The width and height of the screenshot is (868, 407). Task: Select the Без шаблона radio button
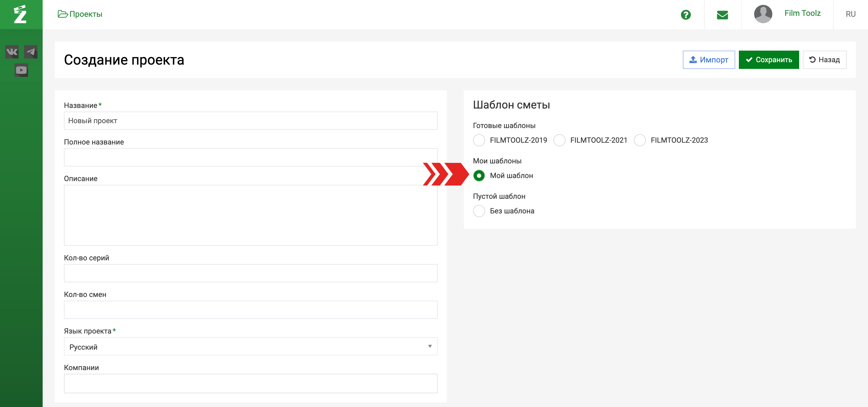(479, 211)
